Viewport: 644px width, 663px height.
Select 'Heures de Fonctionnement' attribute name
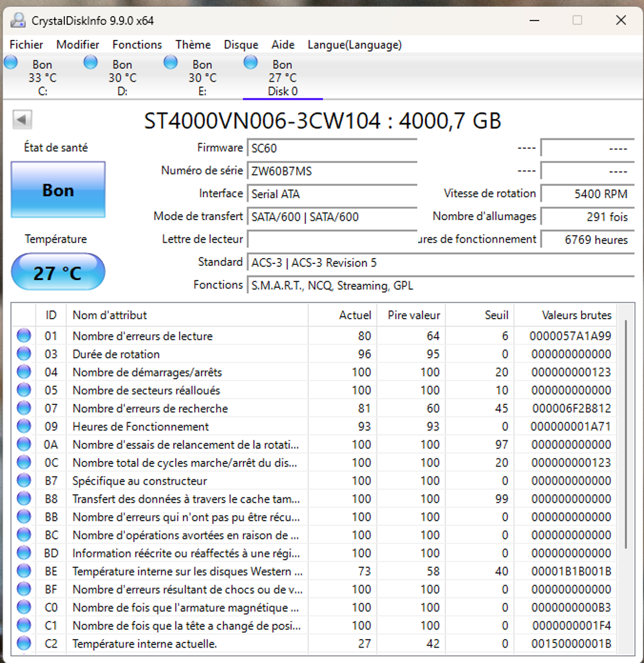click(141, 427)
